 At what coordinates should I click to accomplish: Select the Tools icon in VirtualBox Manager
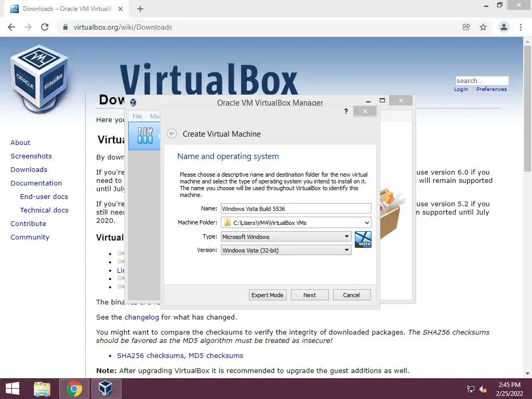point(145,136)
